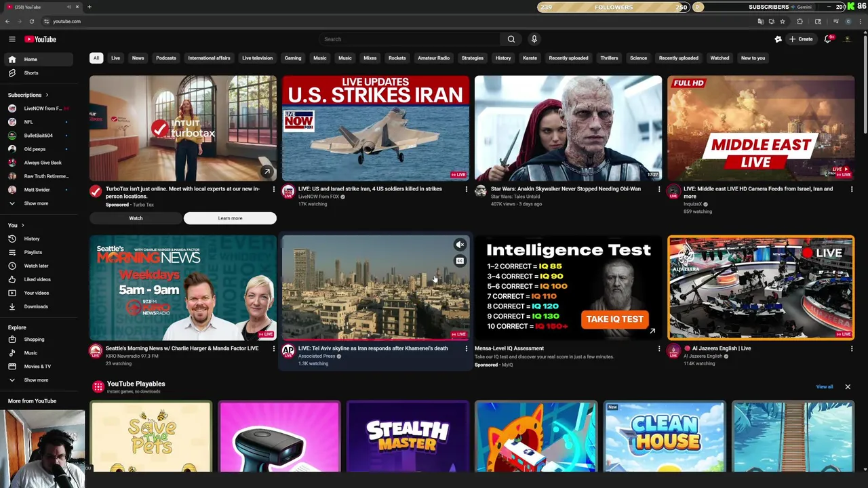Open options for Middle East LIVE video

click(852, 189)
